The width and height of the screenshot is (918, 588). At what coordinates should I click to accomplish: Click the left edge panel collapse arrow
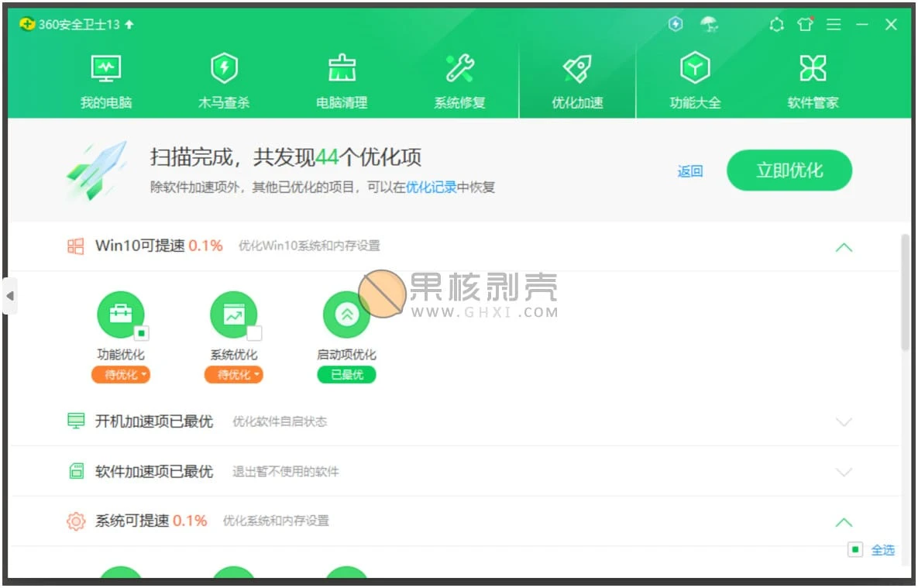click(10, 296)
